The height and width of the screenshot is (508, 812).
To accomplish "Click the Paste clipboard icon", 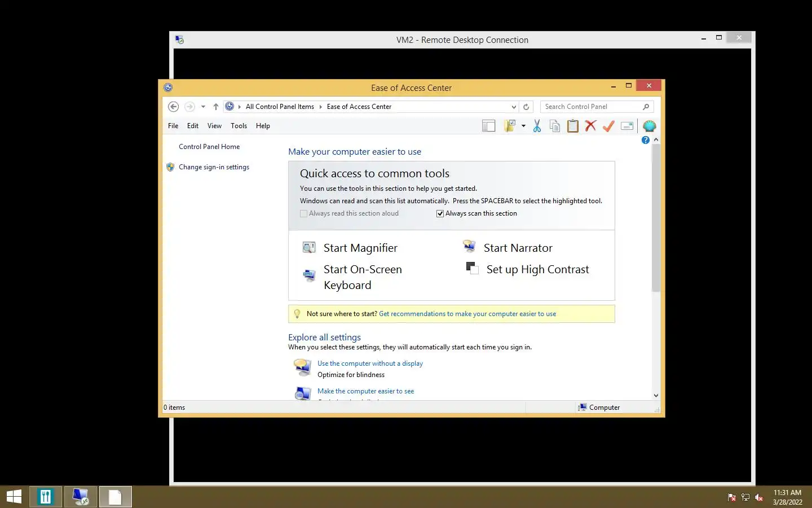I will (x=573, y=126).
